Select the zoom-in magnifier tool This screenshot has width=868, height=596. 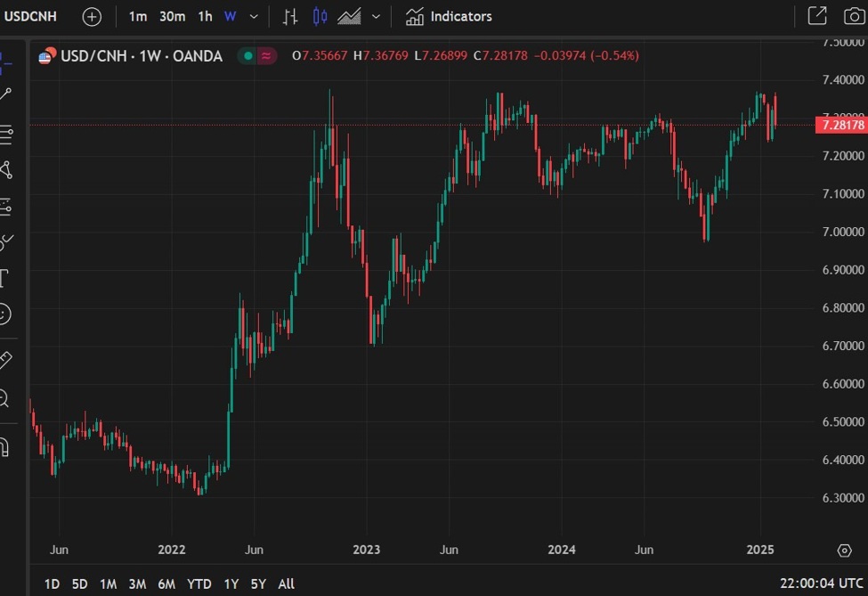[9, 398]
